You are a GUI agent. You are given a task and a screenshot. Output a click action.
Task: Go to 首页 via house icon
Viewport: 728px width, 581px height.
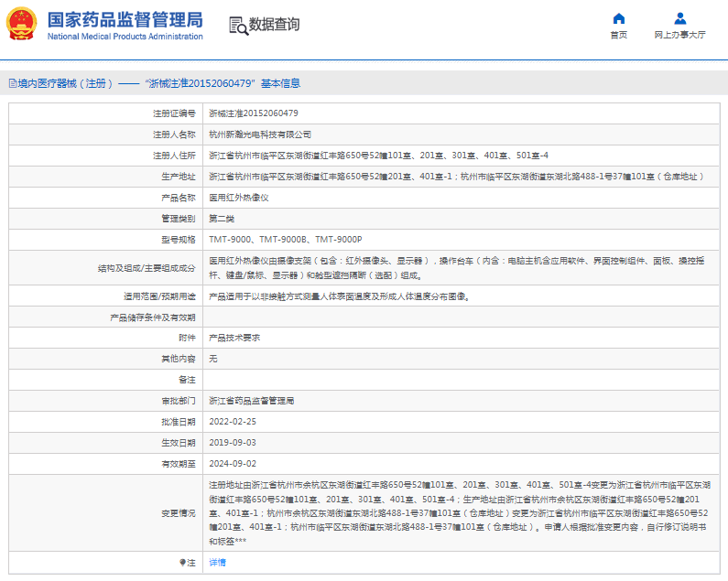[618, 18]
